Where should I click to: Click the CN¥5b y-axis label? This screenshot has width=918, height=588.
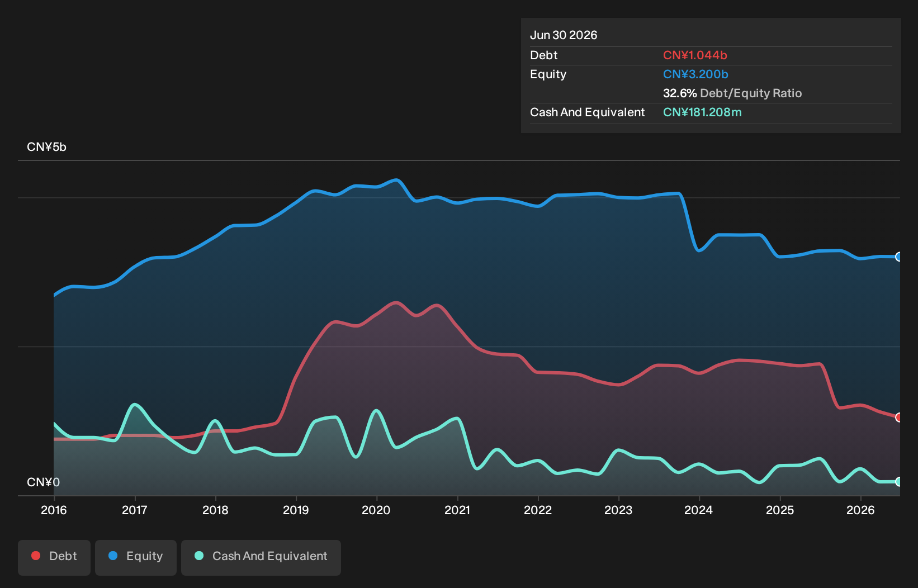(46, 147)
